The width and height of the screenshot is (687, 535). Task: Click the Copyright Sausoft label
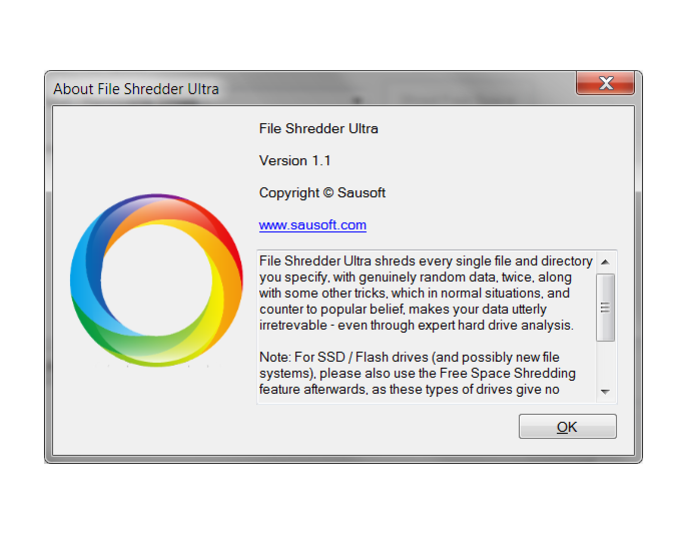(322, 193)
